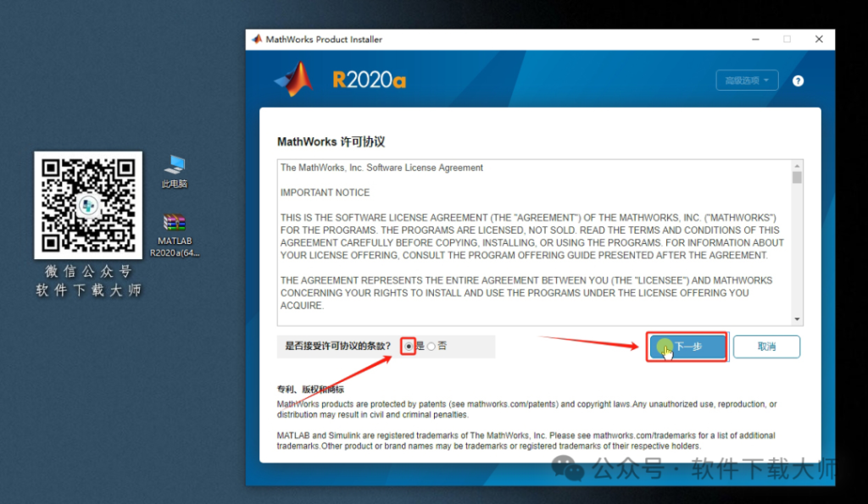Viewport: 868px width, 504px height.
Task: Select the 否 radio button to decline license
Action: click(x=431, y=346)
